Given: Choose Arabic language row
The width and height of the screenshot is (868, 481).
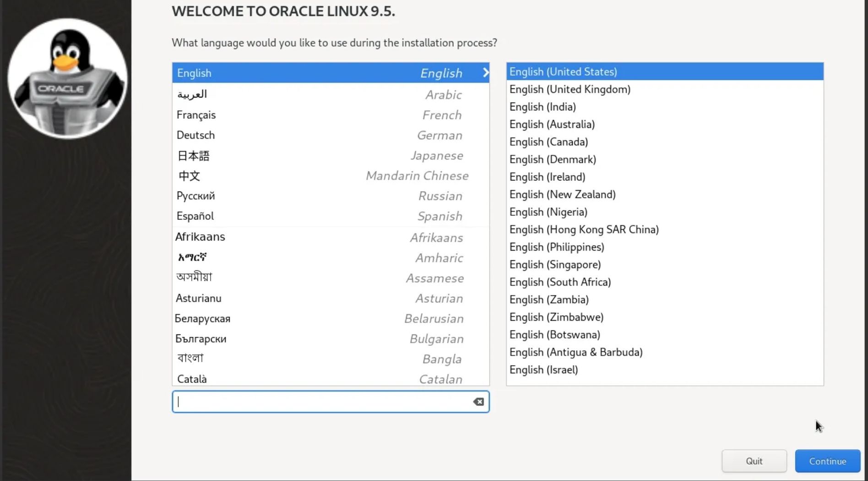Looking at the screenshot, I should (x=331, y=94).
